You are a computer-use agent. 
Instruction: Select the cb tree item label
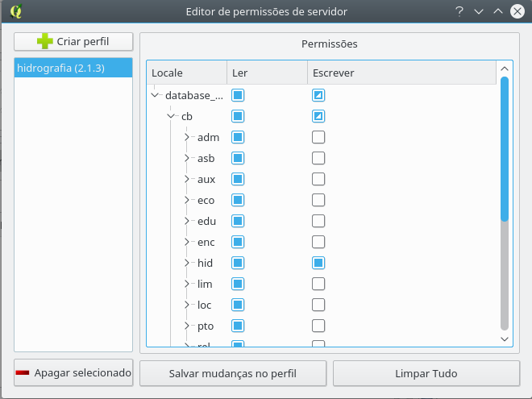pos(187,116)
